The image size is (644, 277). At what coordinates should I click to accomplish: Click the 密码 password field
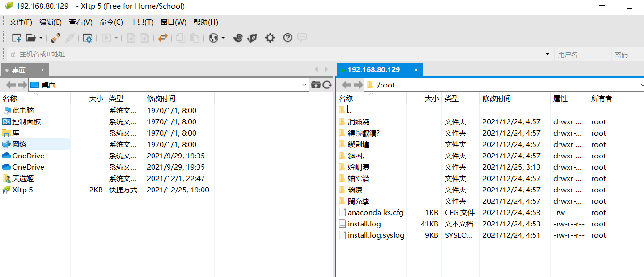pyautogui.click(x=627, y=54)
